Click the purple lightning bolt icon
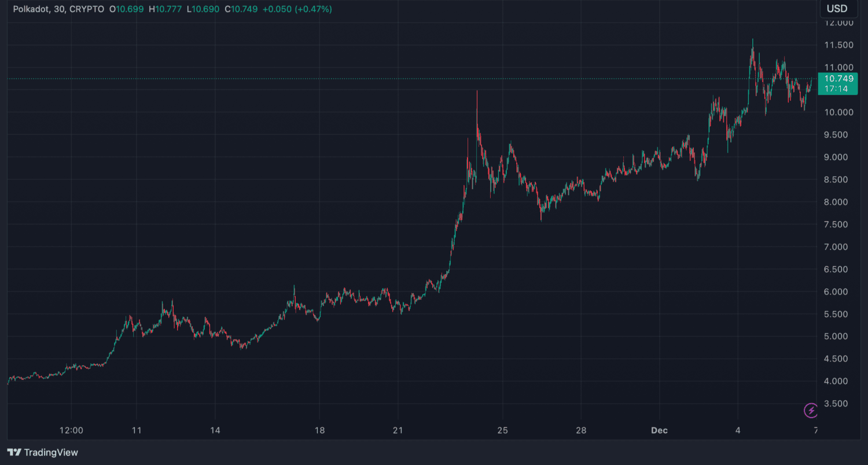 [x=811, y=411]
